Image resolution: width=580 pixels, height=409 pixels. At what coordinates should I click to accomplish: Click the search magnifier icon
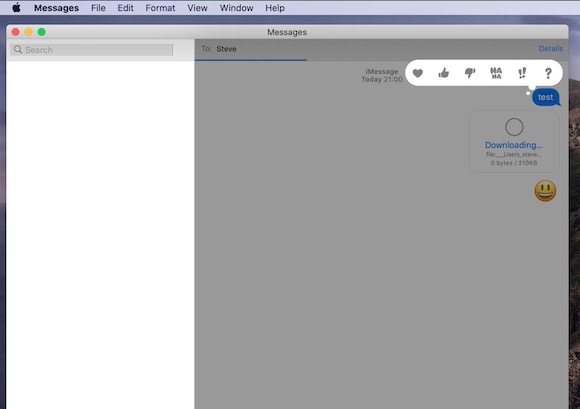click(18, 50)
